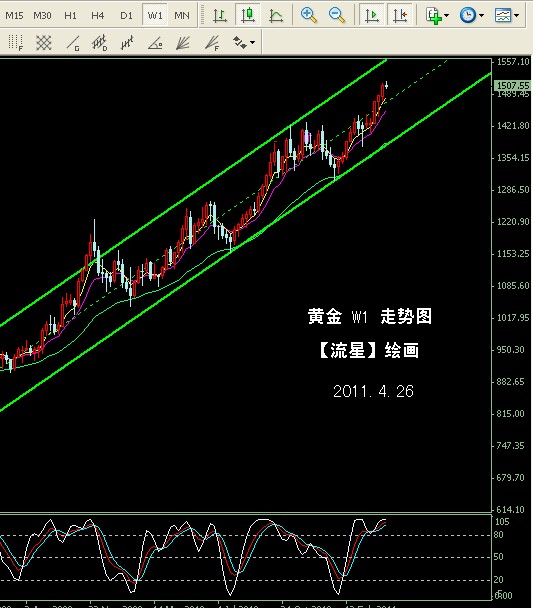Viewport: 533px width, 608px height.
Task: Expand the arrows dropdown arrow
Action: pyautogui.click(x=253, y=43)
